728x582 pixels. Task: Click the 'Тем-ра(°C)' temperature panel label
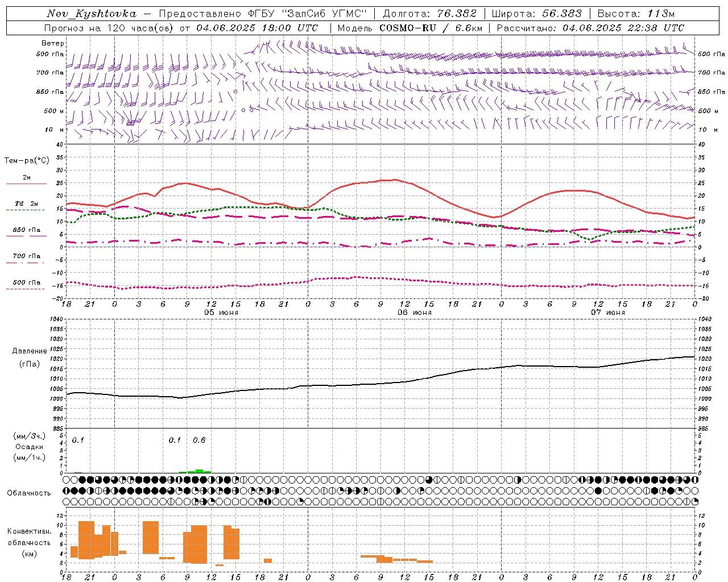[x=27, y=160]
